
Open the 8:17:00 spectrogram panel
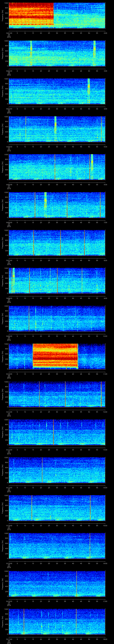pos(57,622)
